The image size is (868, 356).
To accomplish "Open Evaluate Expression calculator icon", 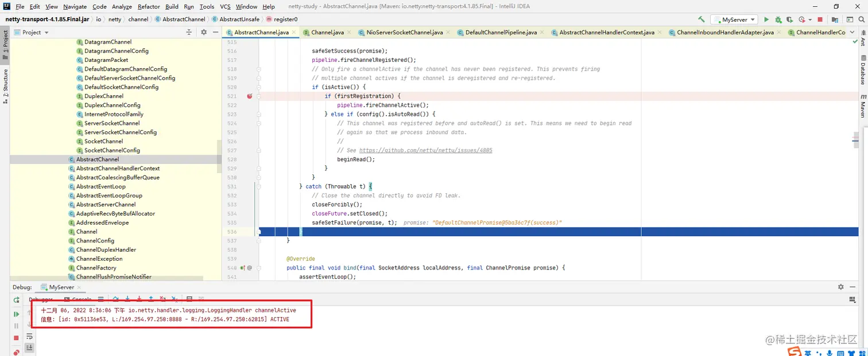I will click(189, 299).
